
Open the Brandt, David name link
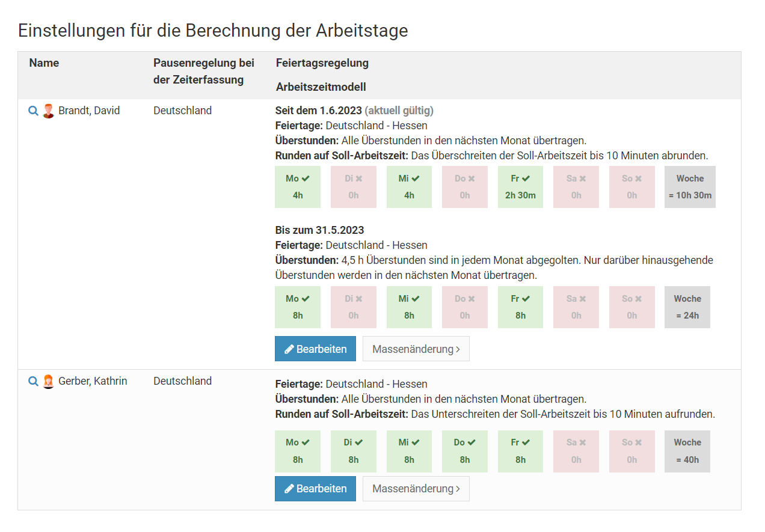tap(89, 111)
